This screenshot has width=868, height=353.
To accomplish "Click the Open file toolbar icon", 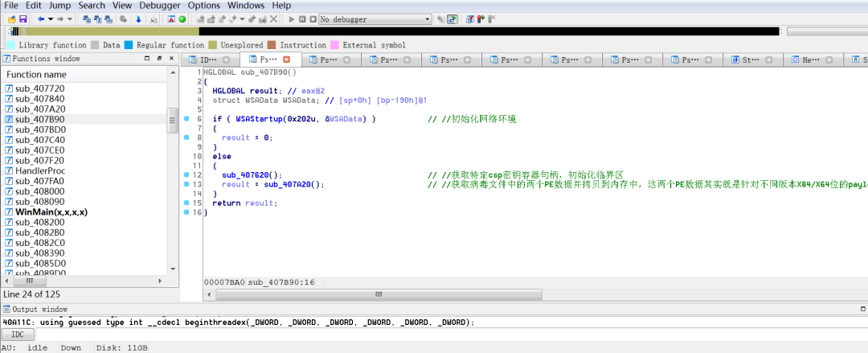I will coord(12,18).
